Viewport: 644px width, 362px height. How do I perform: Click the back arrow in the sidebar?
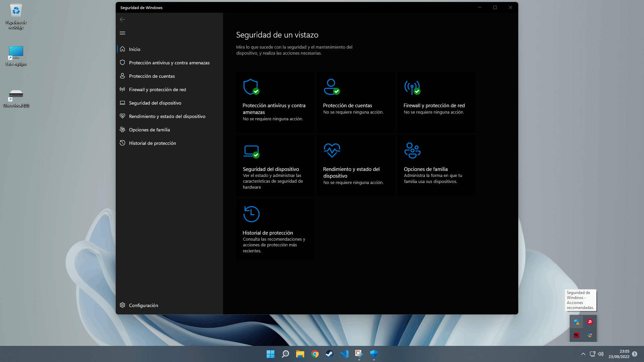click(x=122, y=19)
